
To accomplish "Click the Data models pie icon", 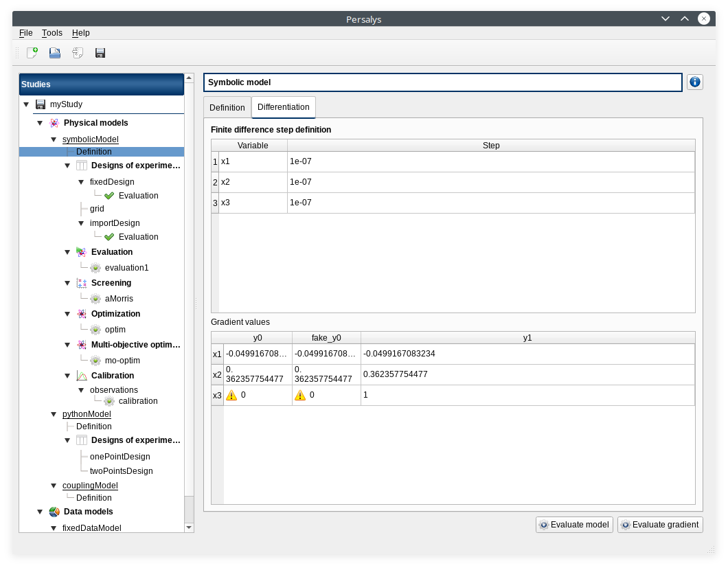I will 54,512.
